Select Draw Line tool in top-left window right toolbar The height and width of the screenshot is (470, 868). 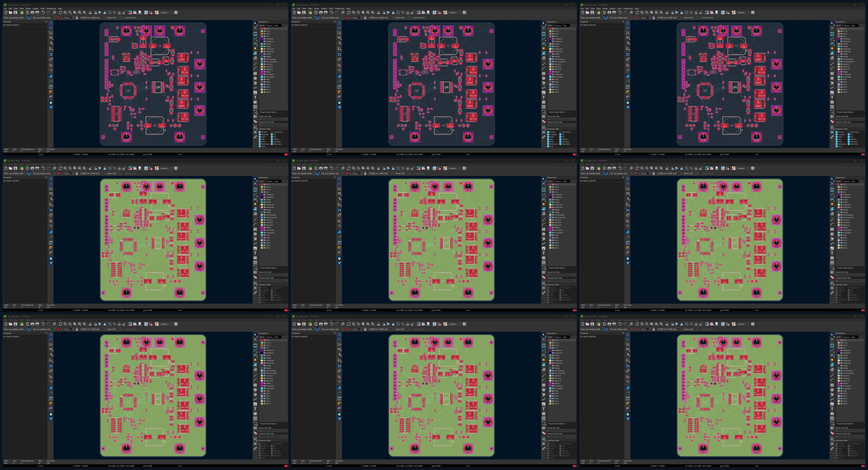(255, 63)
